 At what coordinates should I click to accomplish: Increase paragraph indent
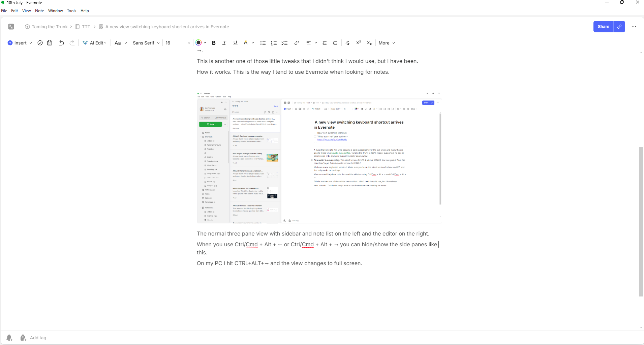click(x=325, y=43)
